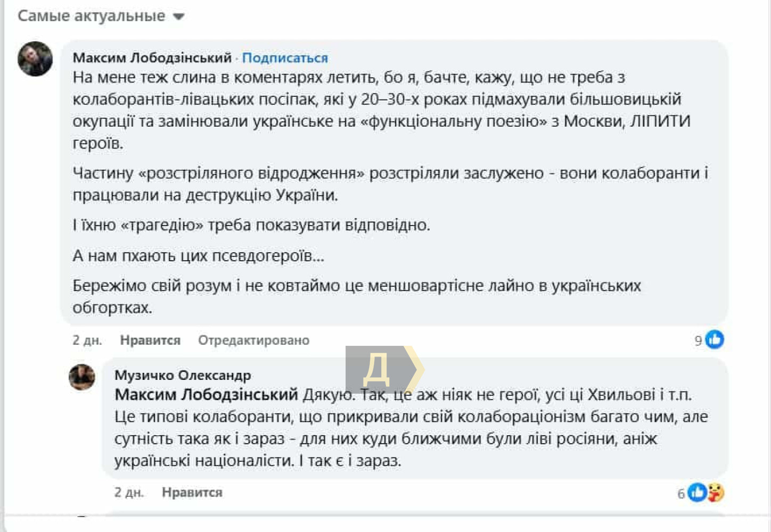Click the Самые актуальные sort label
Screen dimensions: 771x532
pos(92,16)
